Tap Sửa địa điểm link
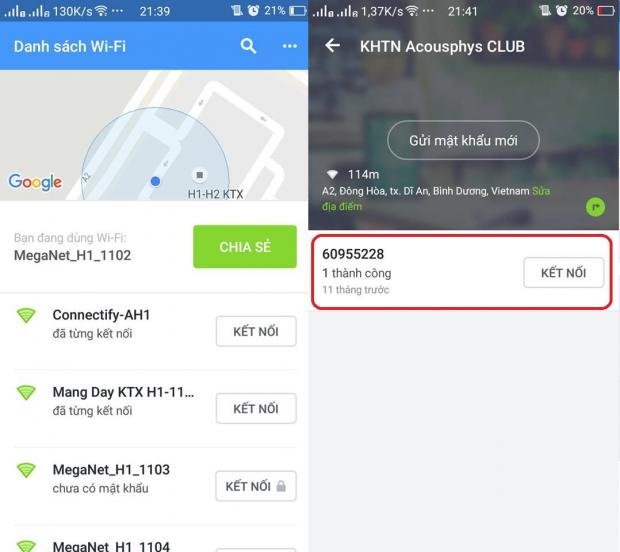The width and height of the screenshot is (620, 552). (x=435, y=199)
